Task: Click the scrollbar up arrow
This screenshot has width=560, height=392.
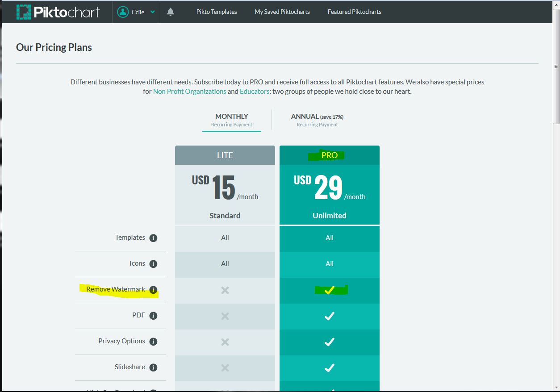Action: click(556, 4)
